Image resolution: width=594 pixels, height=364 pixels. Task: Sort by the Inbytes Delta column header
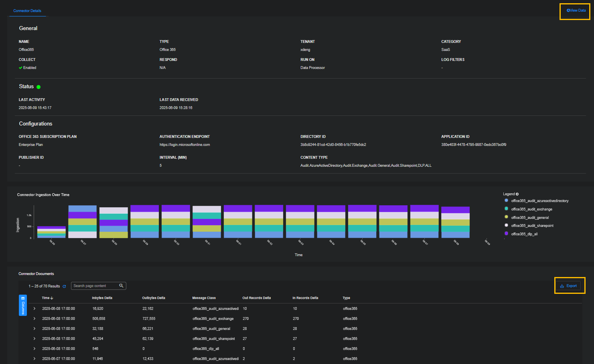102,298
